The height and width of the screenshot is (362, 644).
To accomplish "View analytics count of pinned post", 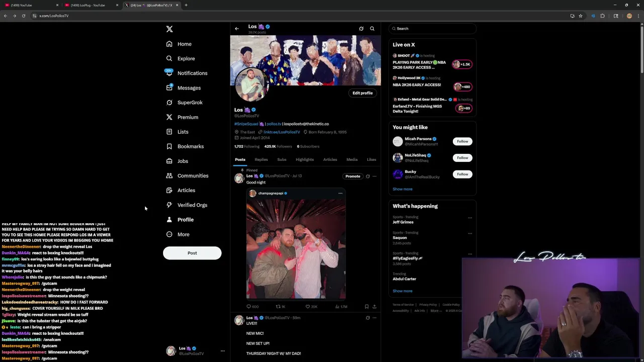I will tap(341, 306).
